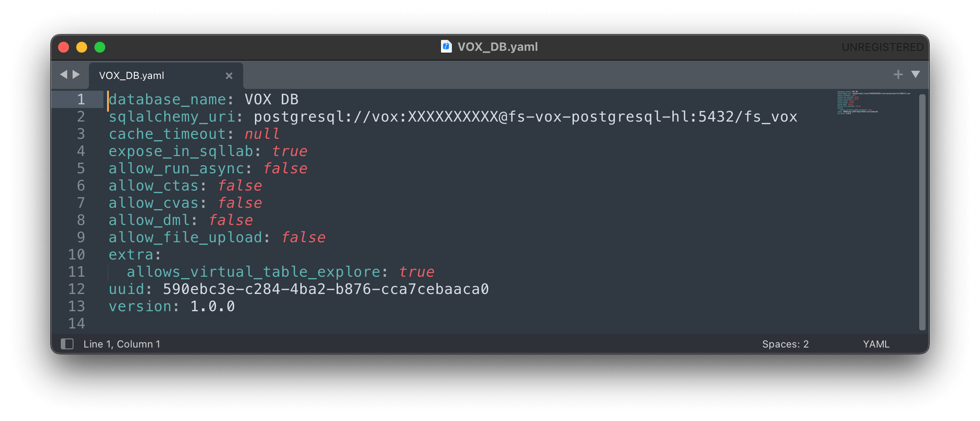Click line number 10 in gutter
The width and height of the screenshot is (980, 421).
77,255
